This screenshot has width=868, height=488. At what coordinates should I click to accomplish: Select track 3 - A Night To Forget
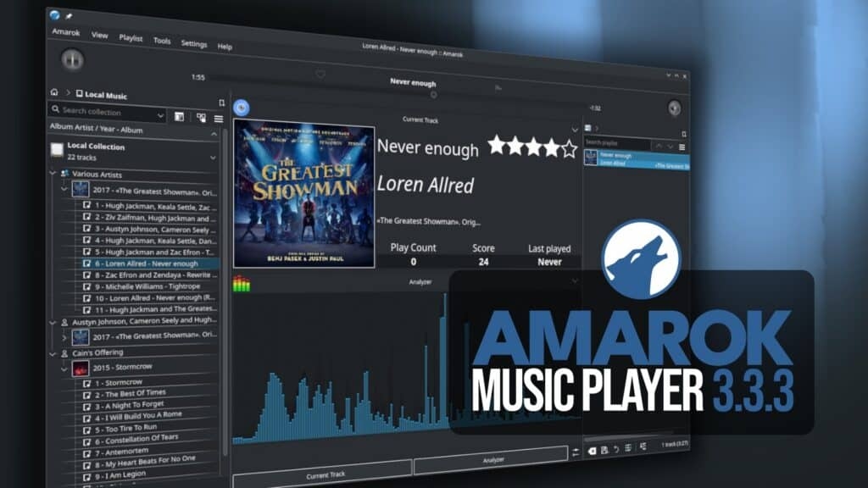pos(124,406)
